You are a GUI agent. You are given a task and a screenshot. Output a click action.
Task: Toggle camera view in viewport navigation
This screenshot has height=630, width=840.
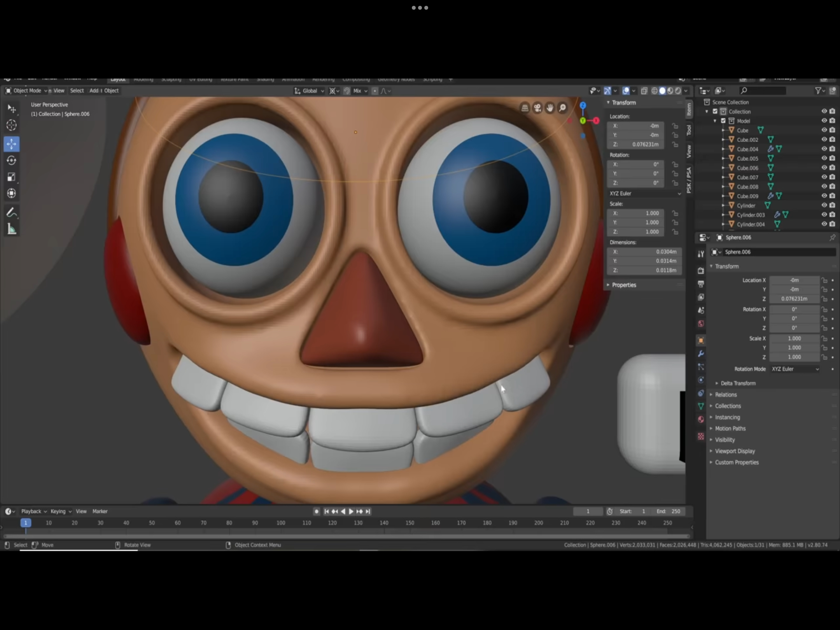point(537,108)
